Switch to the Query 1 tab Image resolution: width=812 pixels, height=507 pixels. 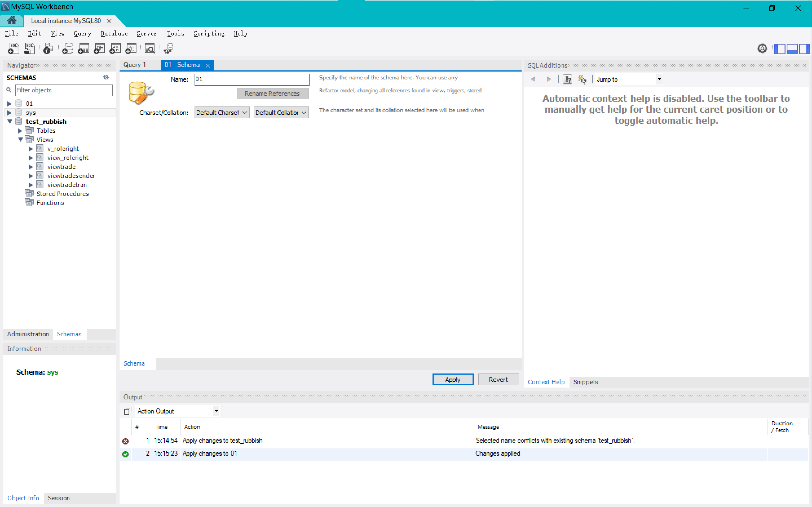coord(134,65)
